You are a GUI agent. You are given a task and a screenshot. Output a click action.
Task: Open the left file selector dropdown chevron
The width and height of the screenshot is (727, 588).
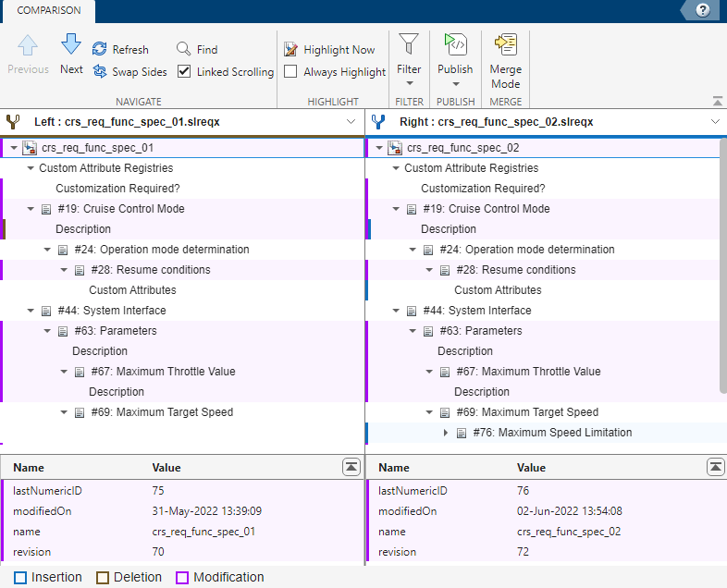pos(351,121)
